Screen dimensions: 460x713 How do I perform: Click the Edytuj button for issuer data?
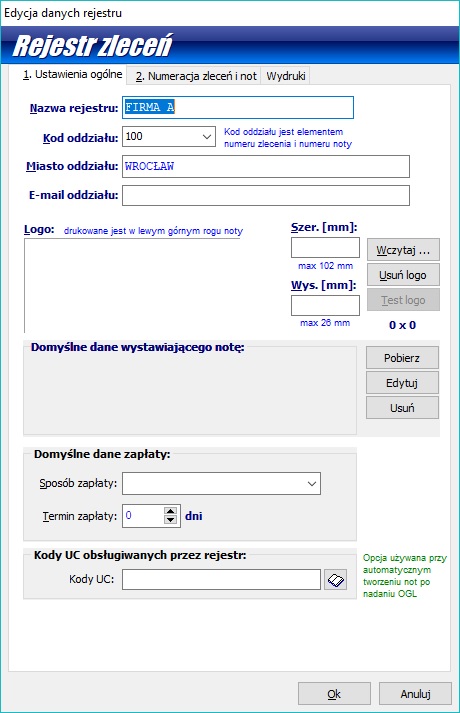(x=402, y=383)
